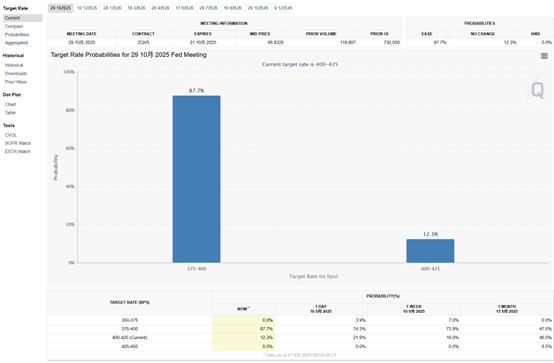Image resolution: width=554 pixels, height=363 pixels.
Task: Click the 400-425 probability bar
Action: (x=430, y=251)
